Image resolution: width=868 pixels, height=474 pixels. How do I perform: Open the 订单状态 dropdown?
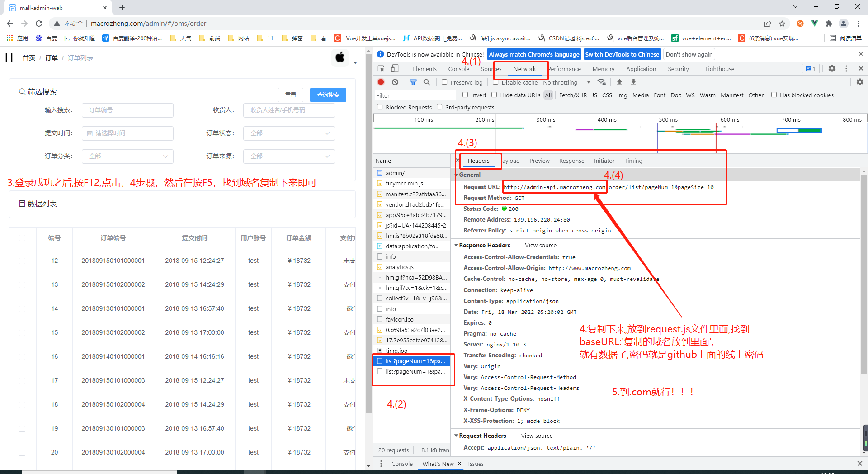pyautogui.click(x=289, y=133)
